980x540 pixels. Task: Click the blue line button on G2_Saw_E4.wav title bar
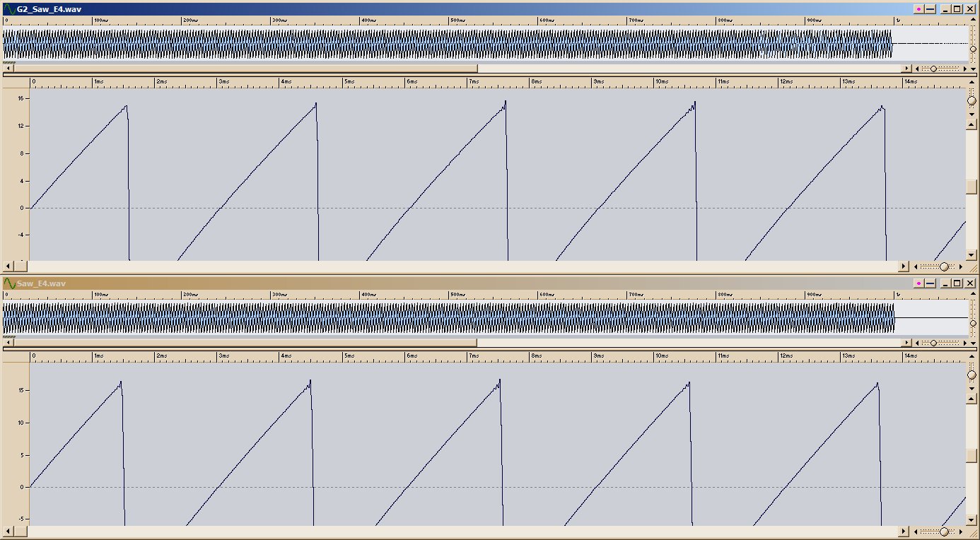931,9
